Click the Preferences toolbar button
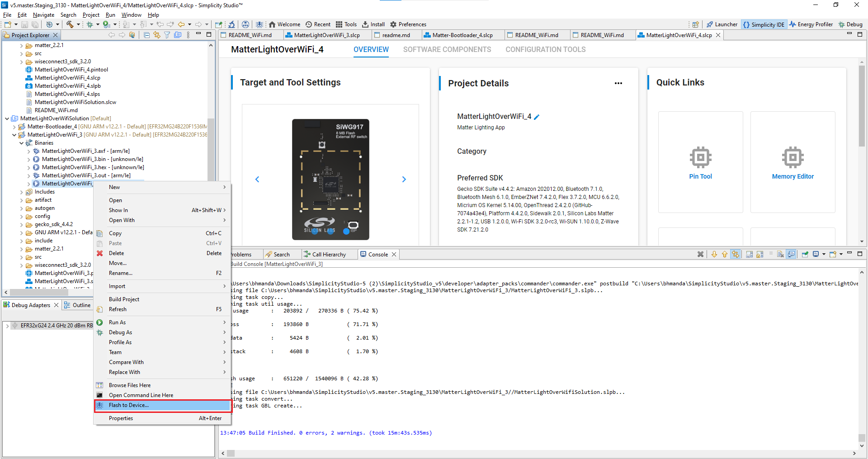Viewport: 868px width, 459px height. 408,24
